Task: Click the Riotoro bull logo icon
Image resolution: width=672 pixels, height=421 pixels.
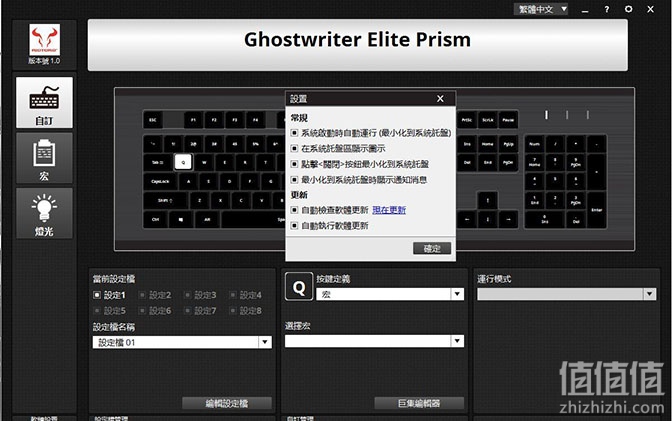Action: [x=45, y=39]
